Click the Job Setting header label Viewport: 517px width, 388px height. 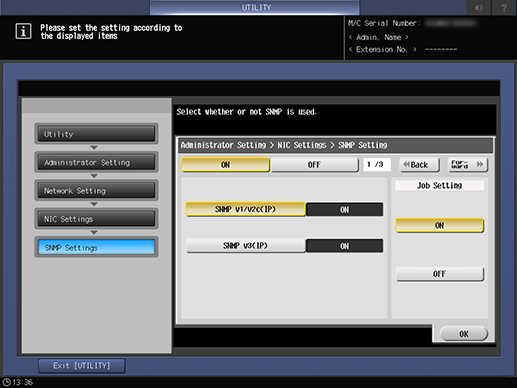point(439,185)
